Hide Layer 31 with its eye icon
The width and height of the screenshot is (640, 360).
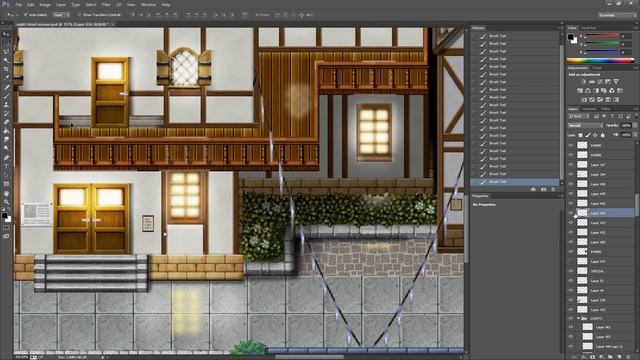pyautogui.click(x=571, y=281)
